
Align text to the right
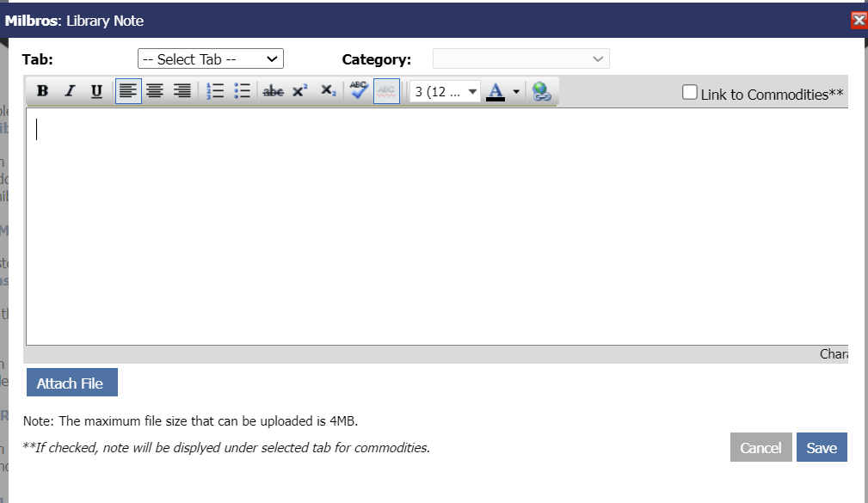[182, 91]
